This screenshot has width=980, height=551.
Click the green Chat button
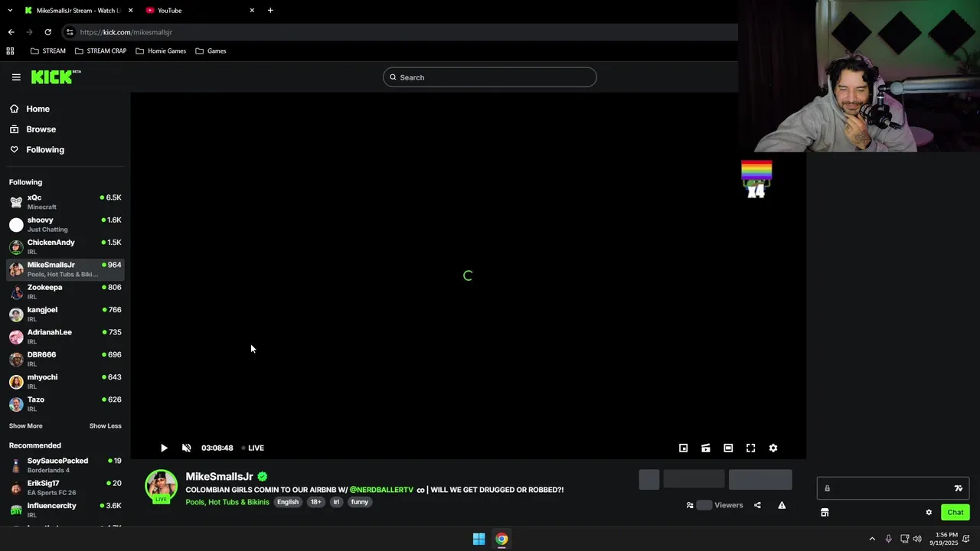click(955, 513)
